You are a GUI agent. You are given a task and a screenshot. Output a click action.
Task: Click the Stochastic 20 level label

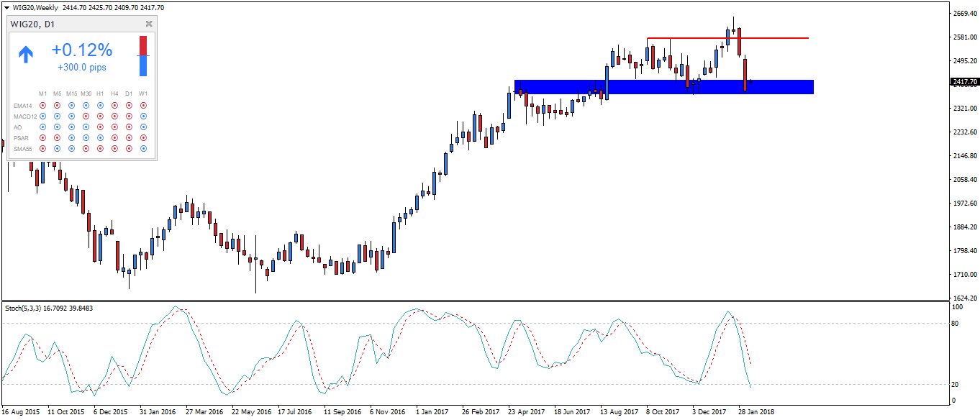(955, 385)
